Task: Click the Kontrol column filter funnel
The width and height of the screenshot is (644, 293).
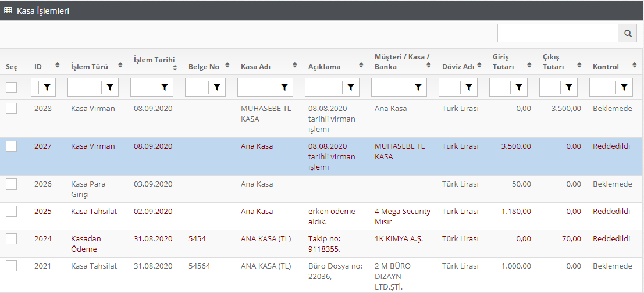Action: tap(624, 87)
